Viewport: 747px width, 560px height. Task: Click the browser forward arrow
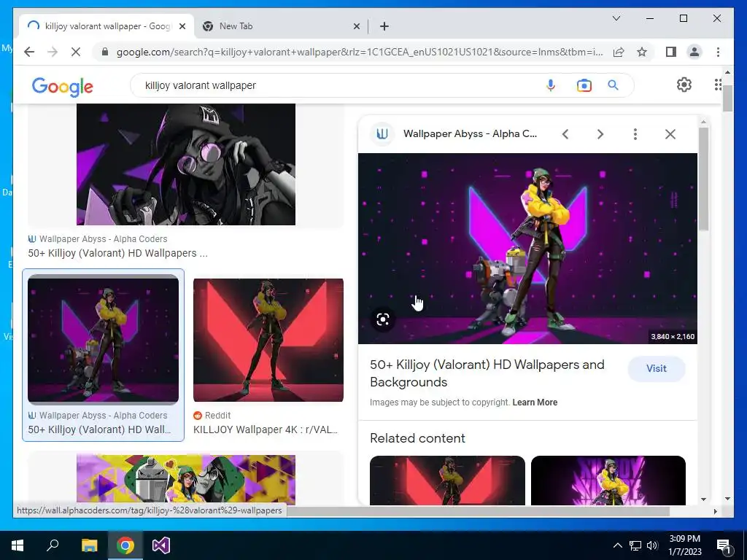(x=53, y=52)
